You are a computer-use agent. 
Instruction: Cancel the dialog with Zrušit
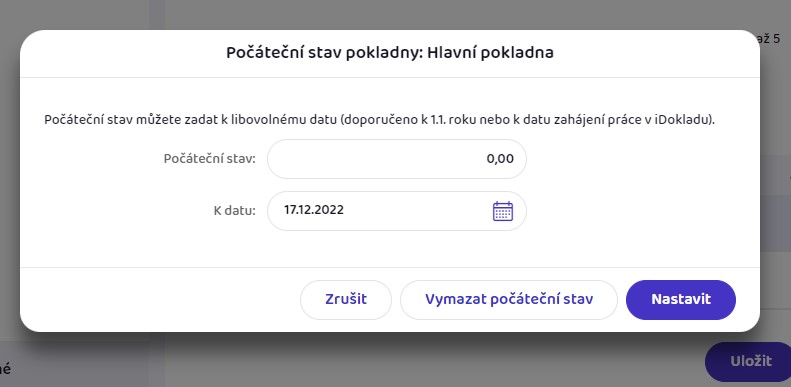346,300
